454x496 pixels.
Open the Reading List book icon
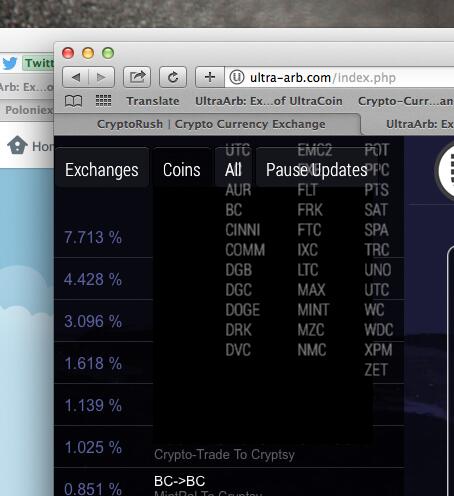73,101
